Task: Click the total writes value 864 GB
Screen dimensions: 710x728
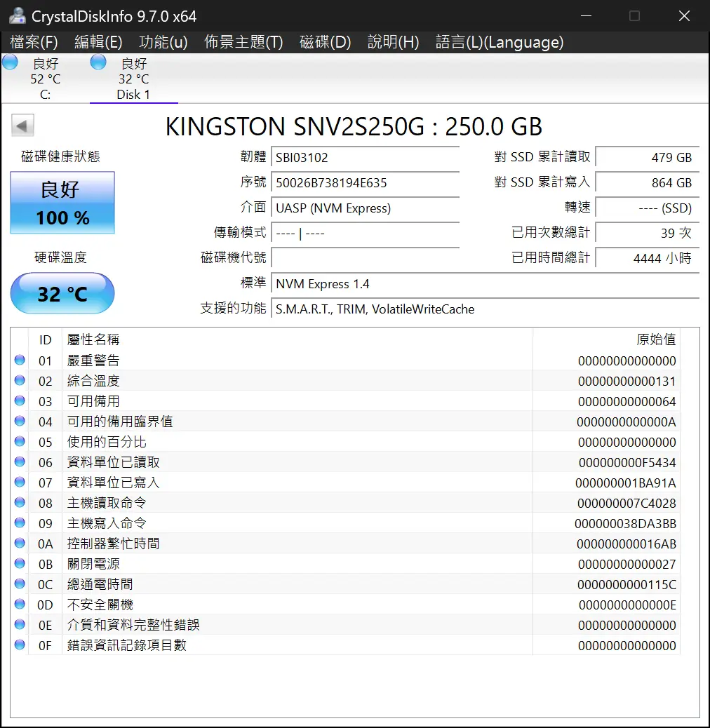Action: [648, 182]
